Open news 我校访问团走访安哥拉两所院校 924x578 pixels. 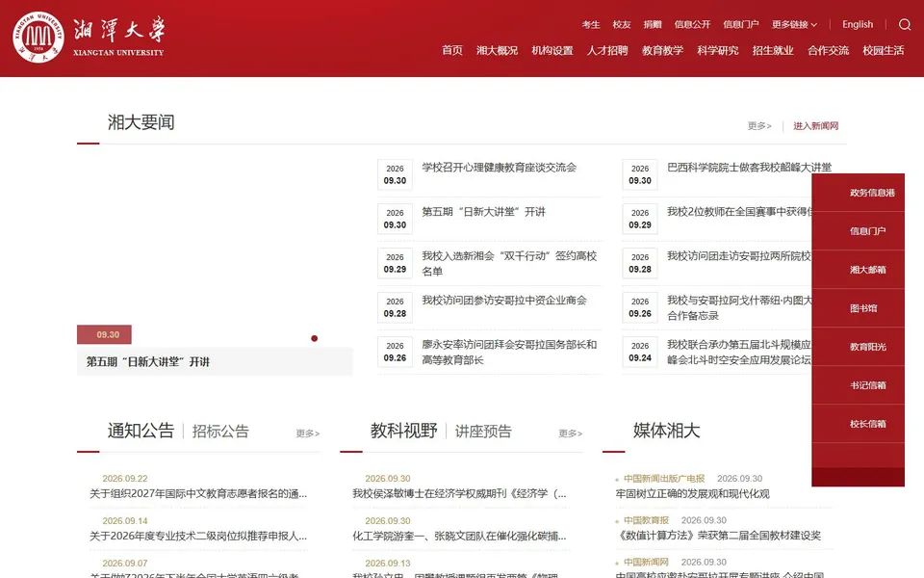point(739,256)
